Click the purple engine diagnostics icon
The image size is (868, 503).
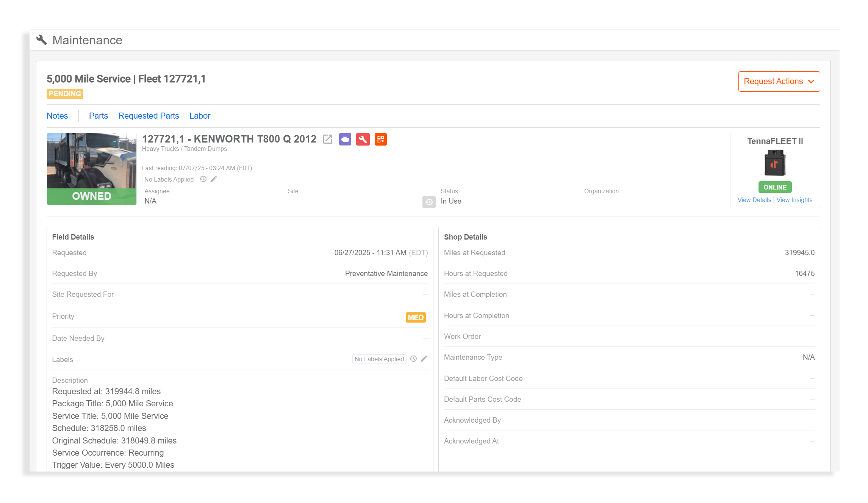345,139
